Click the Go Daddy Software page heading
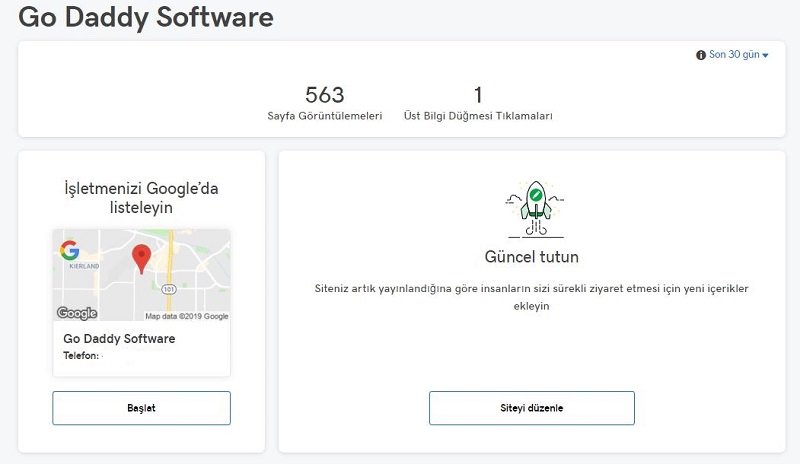 (146, 17)
